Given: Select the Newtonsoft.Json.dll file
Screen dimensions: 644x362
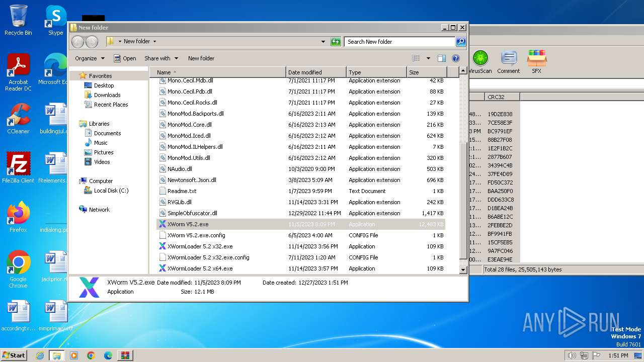Looking at the screenshot, I should click(192, 180).
